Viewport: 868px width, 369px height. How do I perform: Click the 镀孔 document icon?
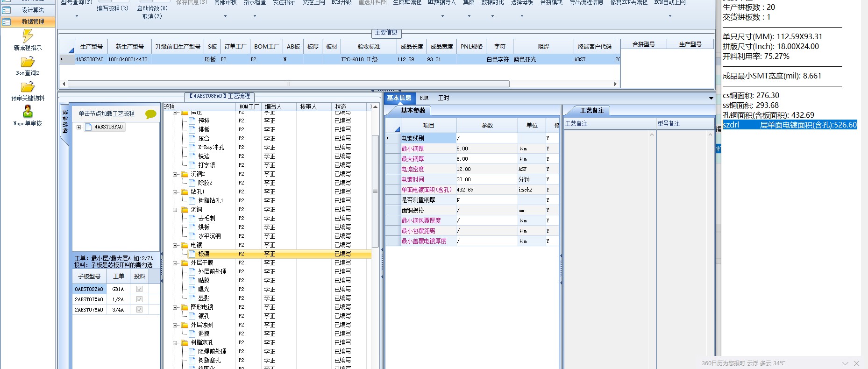pyautogui.click(x=192, y=316)
